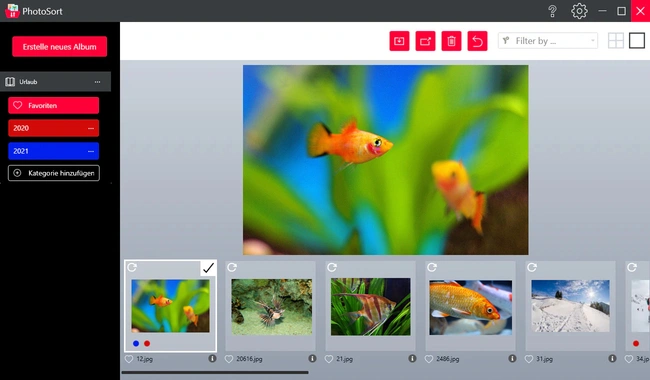Switch to grid view layout

[616, 41]
